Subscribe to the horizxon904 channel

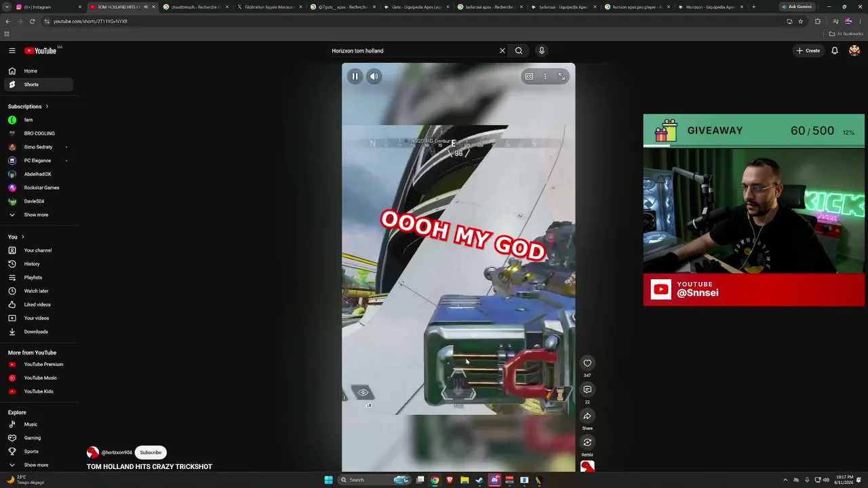pyautogui.click(x=151, y=453)
